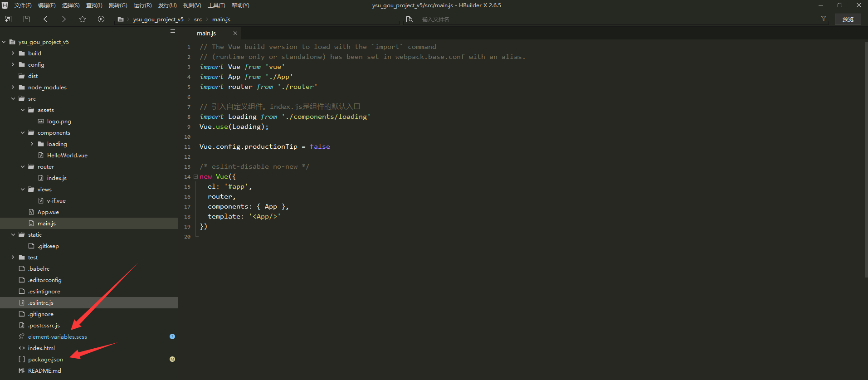Open the 工具(T) menu
868x380 pixels.
tap(216, 5)
